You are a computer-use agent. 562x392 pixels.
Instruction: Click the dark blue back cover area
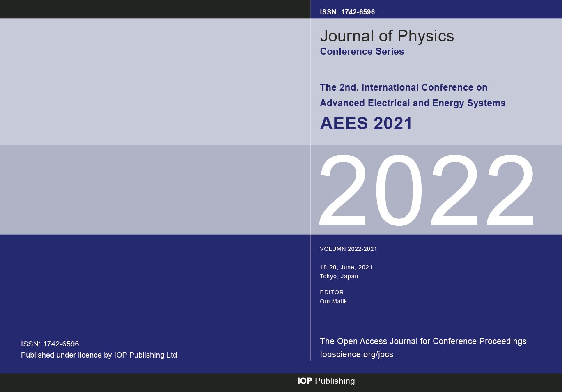pos(155,287)
